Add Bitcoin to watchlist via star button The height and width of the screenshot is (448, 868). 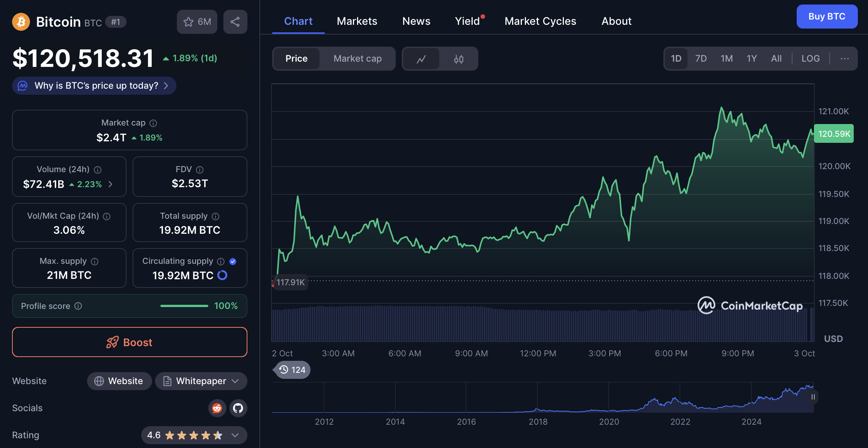(197, 22)
